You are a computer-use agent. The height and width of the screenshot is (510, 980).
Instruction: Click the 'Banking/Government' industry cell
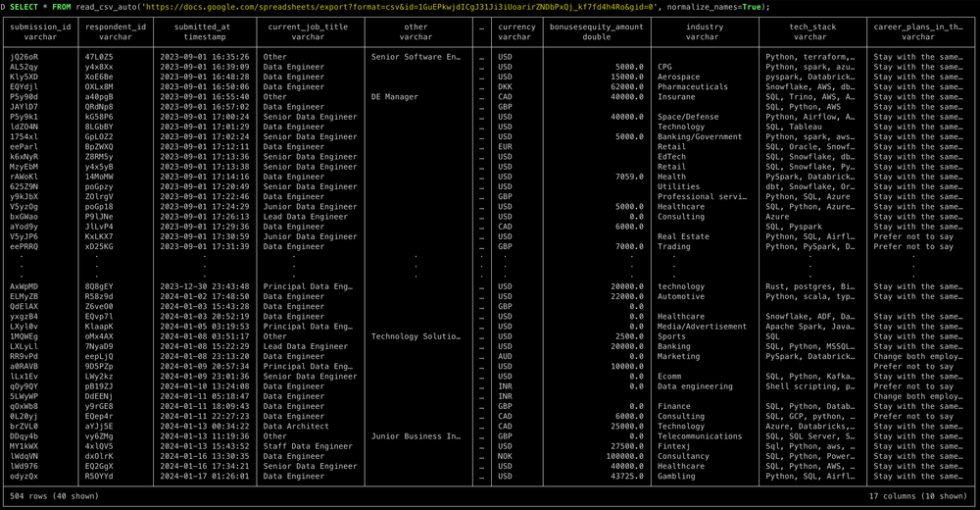pos(700,137)
